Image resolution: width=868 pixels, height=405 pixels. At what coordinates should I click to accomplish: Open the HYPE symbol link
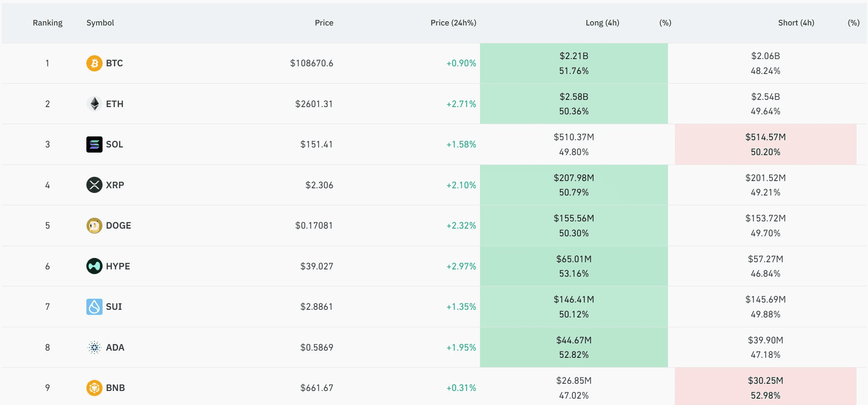[118, 266]
